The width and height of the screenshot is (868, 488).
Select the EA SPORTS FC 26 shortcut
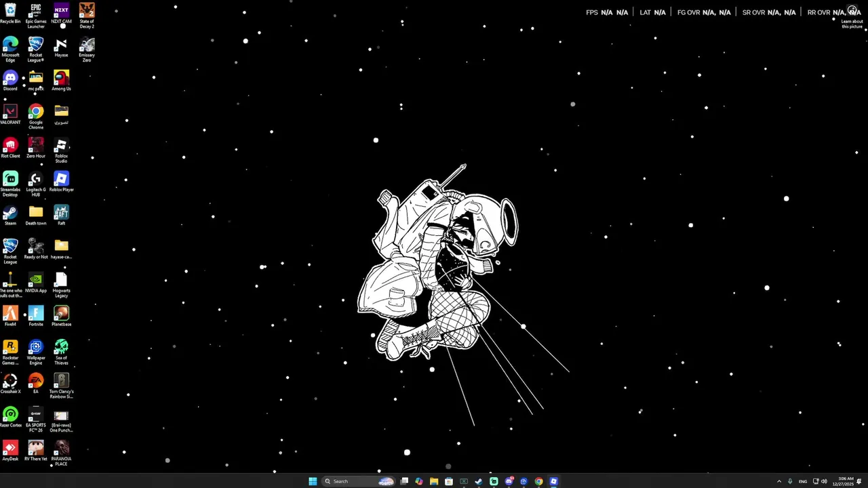tap(36, 420)
